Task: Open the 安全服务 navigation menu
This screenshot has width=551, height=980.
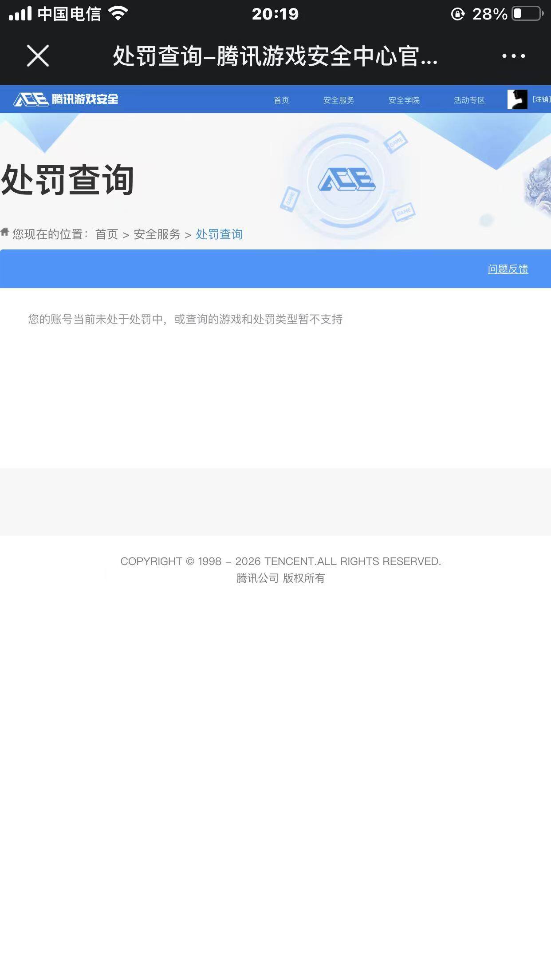Action: (338, 100)
